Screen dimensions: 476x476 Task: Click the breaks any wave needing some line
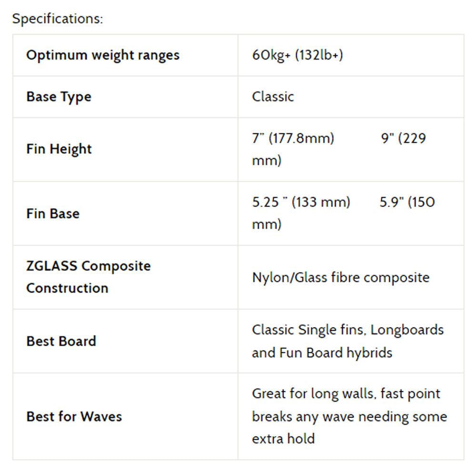point(349,416)
